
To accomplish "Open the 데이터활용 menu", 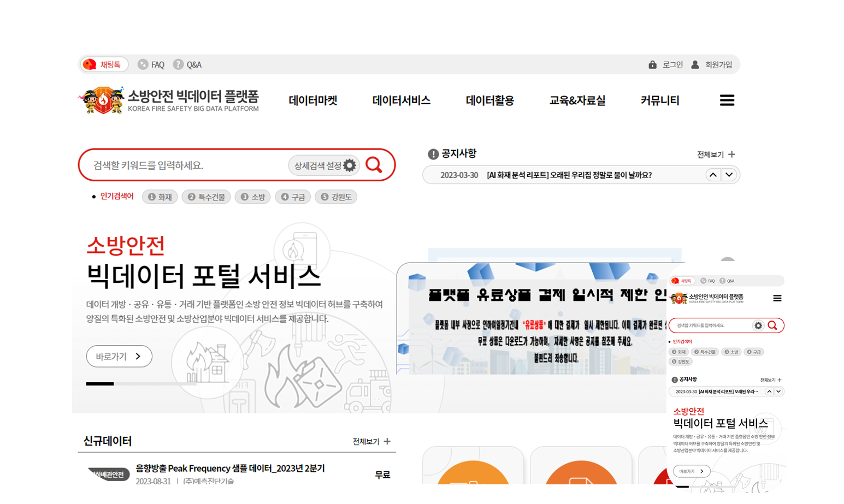I will (x=490, y=100).
